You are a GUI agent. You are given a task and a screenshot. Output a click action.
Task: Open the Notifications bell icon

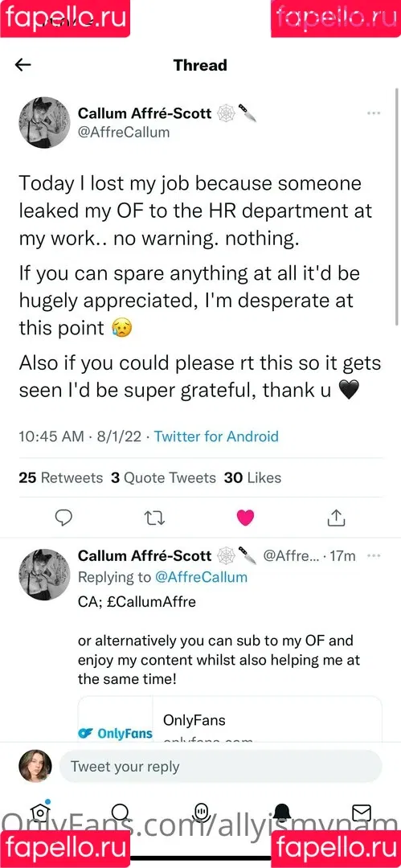(x=280, y=812)
